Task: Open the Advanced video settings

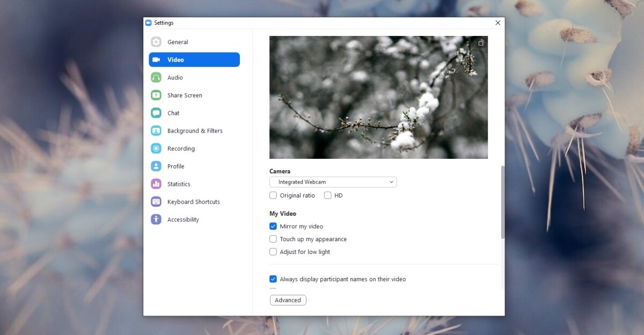Action: (x=288, y=300)
